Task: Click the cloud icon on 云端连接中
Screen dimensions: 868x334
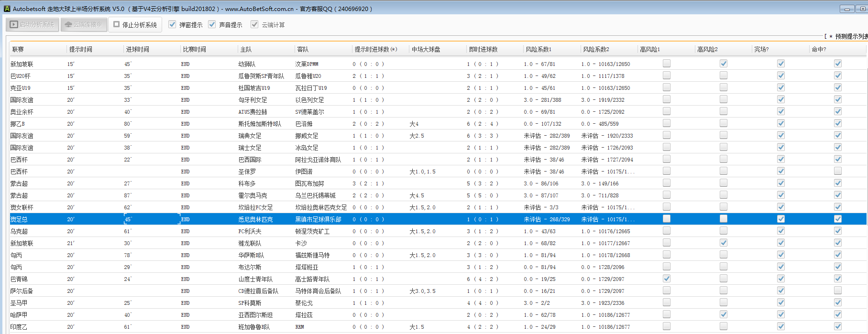Action: 68,24
